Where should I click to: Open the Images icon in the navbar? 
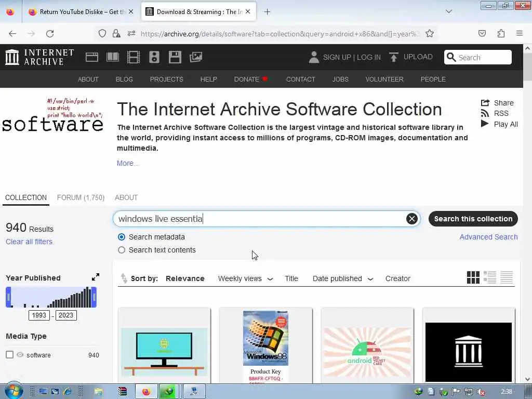pyautogui.click(x=196, y=57)
